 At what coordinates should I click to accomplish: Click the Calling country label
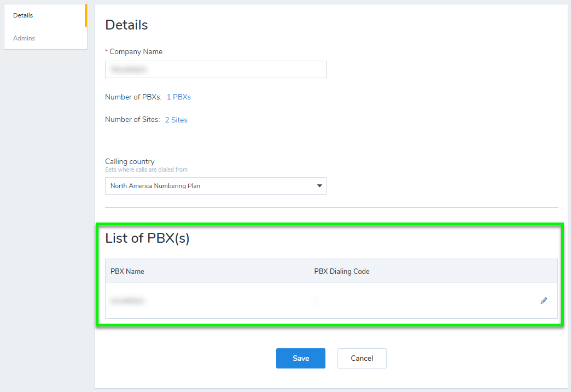pos(130,161)
